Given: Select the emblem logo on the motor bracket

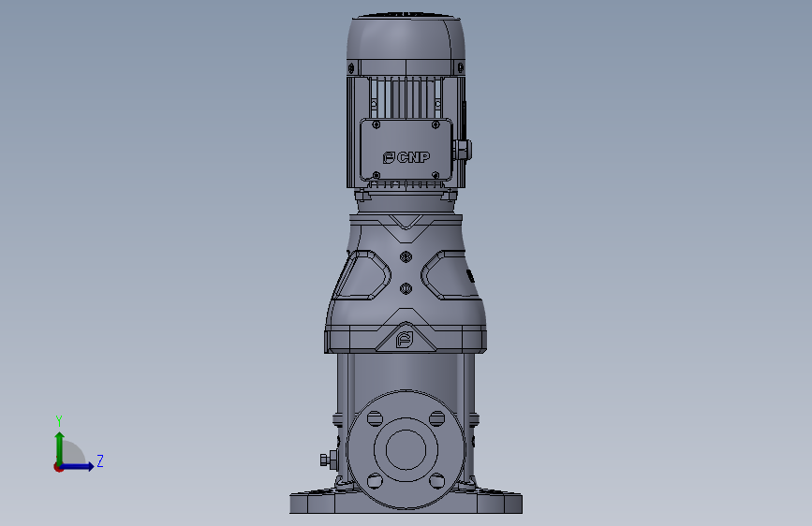Looking at the screenshot, I should [x=405, y=340].
